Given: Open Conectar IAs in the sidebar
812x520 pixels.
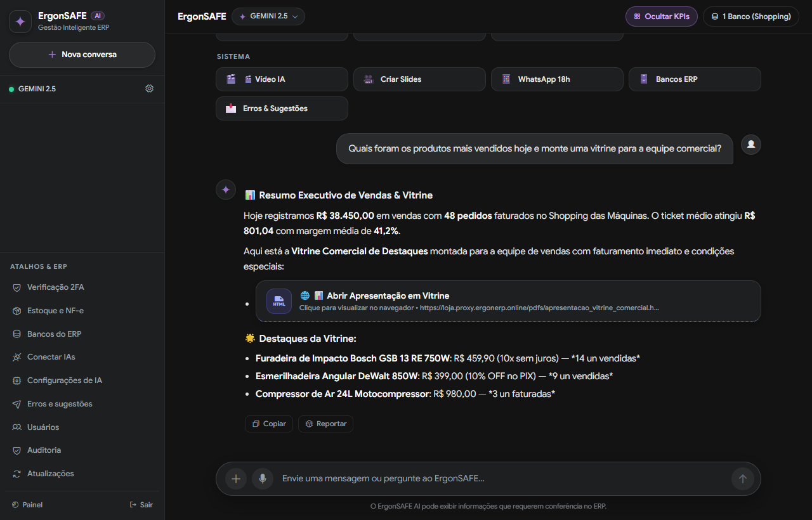Looking at the screenshot, I should coord(82,357).
